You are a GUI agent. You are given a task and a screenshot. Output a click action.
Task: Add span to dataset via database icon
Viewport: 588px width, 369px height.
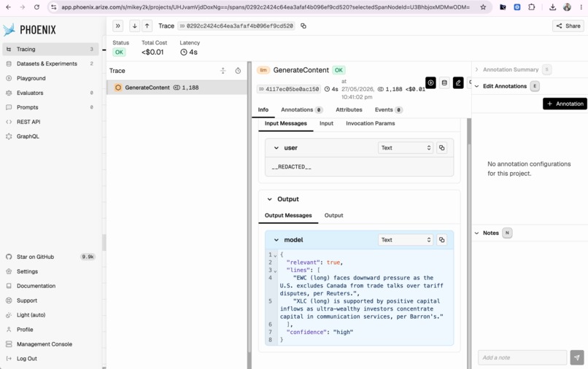[x=444, y=83]
